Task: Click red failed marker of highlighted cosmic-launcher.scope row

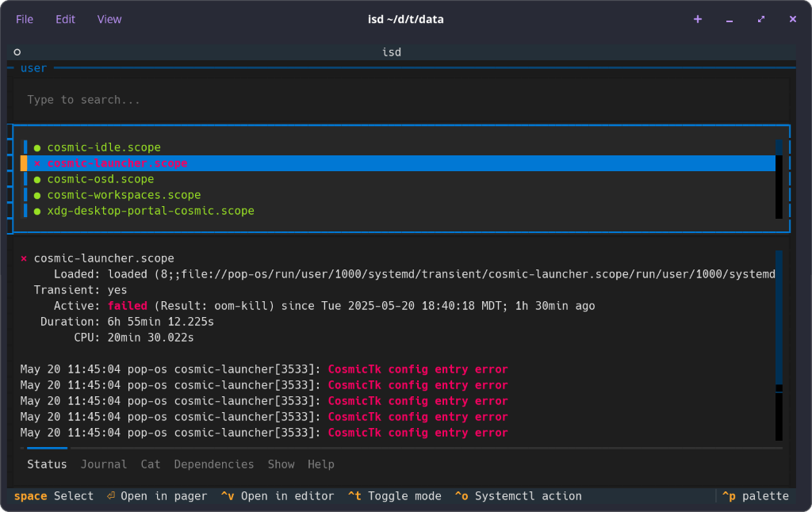Action: point(37,163)
